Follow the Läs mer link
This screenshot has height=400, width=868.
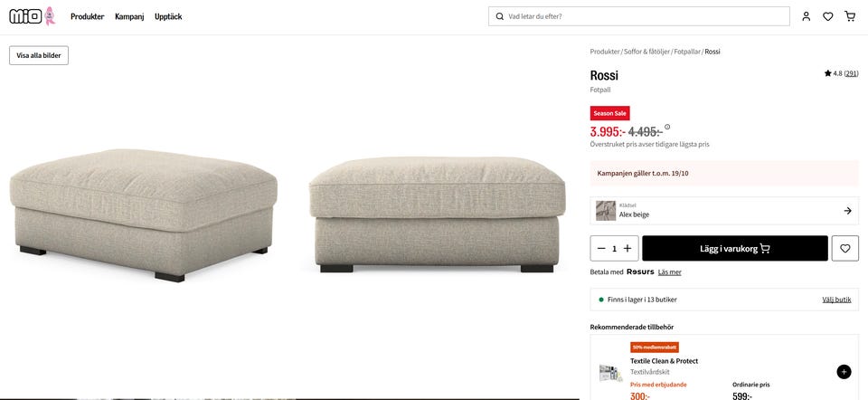tap(670, 272)
